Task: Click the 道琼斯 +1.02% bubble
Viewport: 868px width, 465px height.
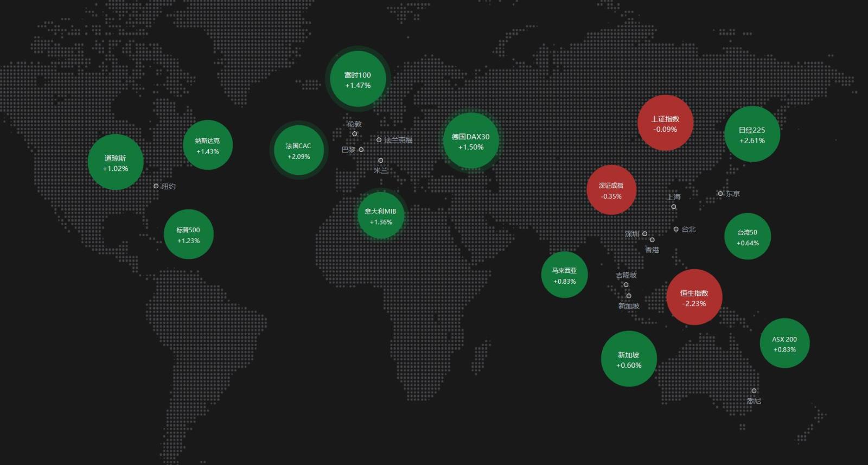Action: pyautogui.click(x=116, y=162)
